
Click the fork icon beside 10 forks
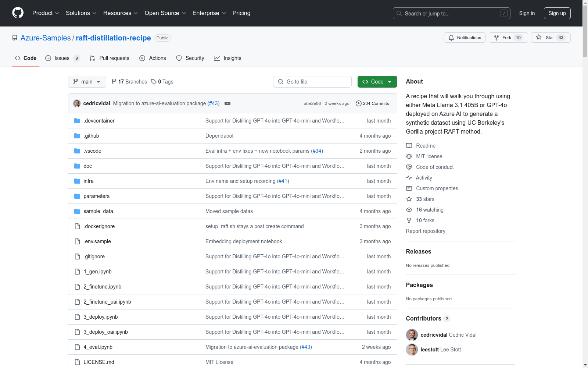pos(409,220)
